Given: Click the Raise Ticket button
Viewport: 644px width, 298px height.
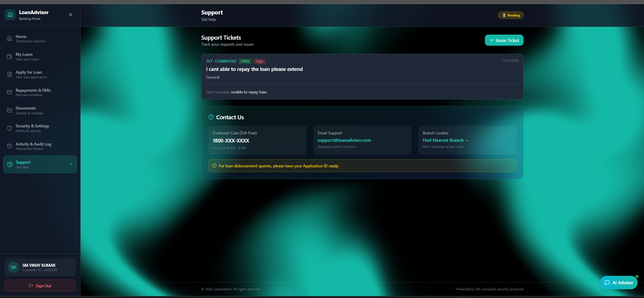Looking at the screenshot, I should [x=504, y=40].
